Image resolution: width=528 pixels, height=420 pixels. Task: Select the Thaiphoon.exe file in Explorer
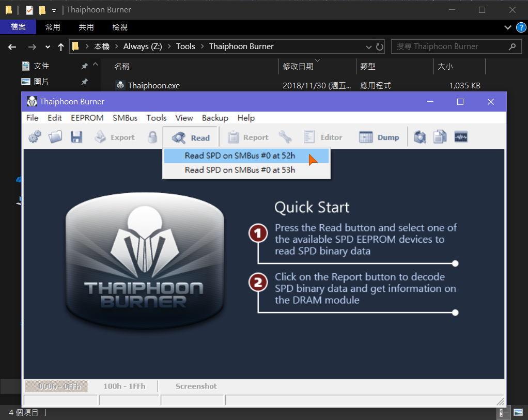point(153,86)
